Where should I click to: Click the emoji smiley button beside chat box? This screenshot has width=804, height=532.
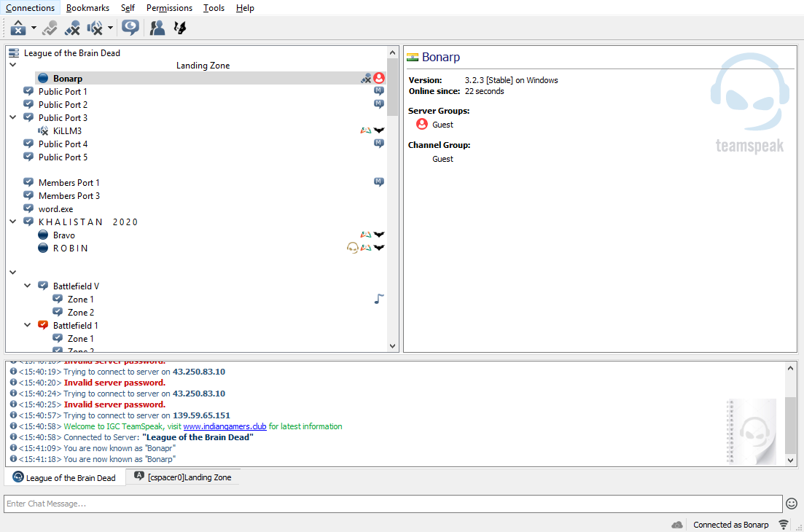tap(792, 504)
